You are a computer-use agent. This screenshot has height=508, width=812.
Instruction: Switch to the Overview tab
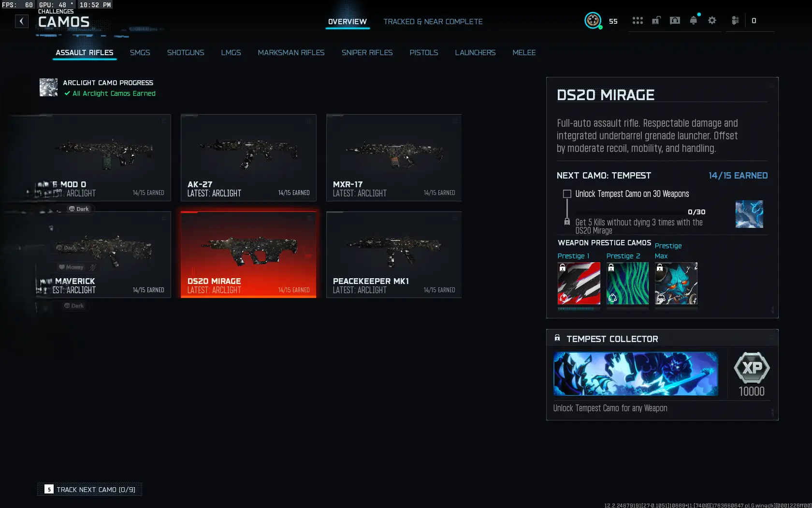348,22
